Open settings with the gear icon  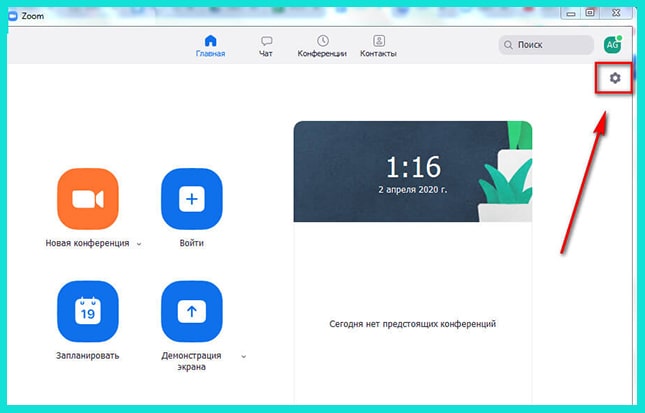(x=615, y=78)
